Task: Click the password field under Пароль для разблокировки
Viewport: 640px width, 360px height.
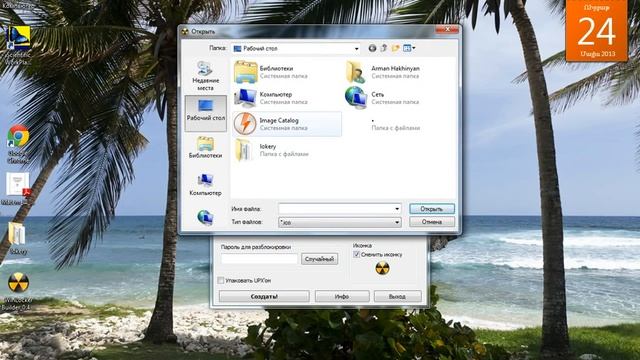Action: (260, 259)
